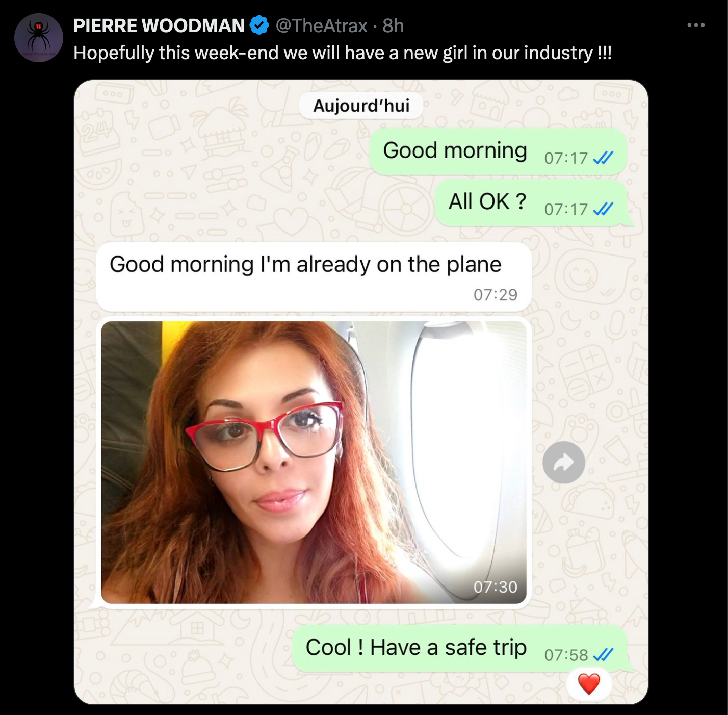Open the 8h timestamp link
The height and width of the screenshot is (715, 728).
coord(393,25)
